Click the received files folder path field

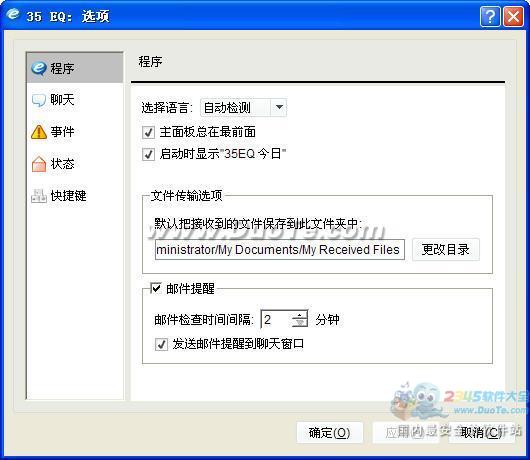[280, 249]
